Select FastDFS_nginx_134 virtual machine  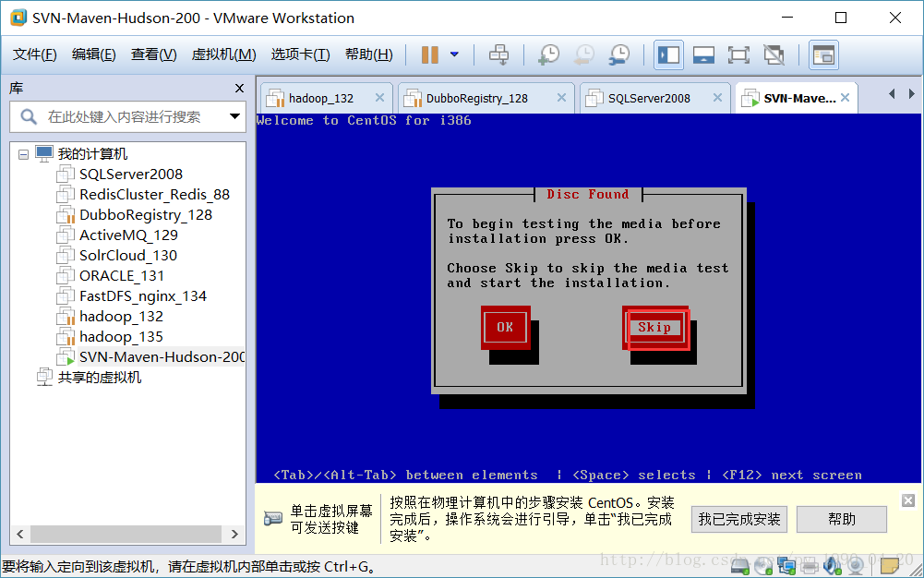[x=142, y=296]
